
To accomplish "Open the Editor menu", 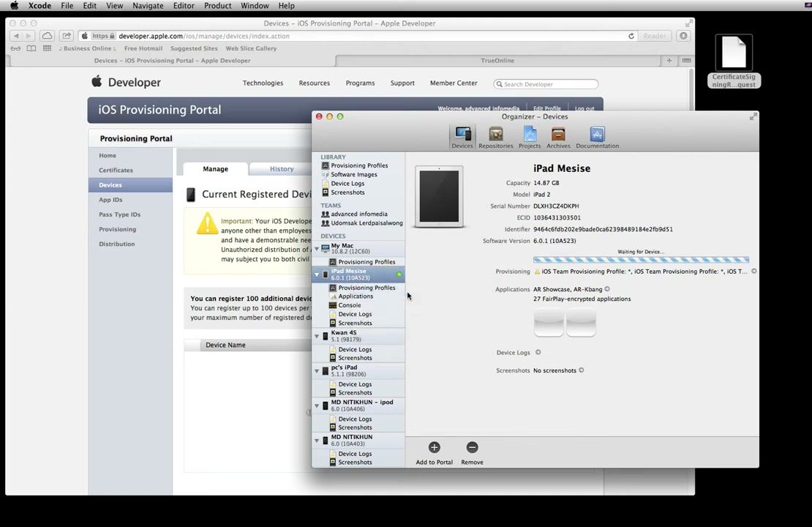I will coord(184,6).
